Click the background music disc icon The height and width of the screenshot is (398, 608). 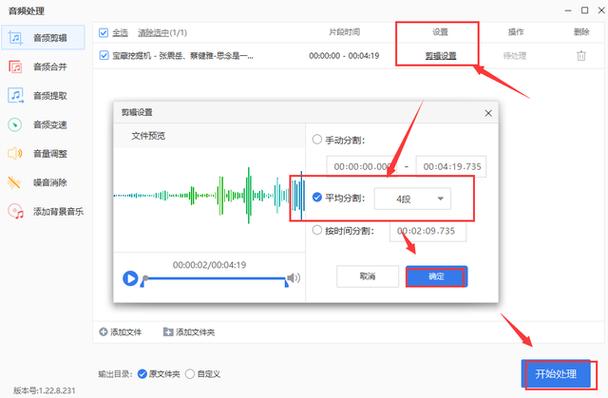pos(16,211)
